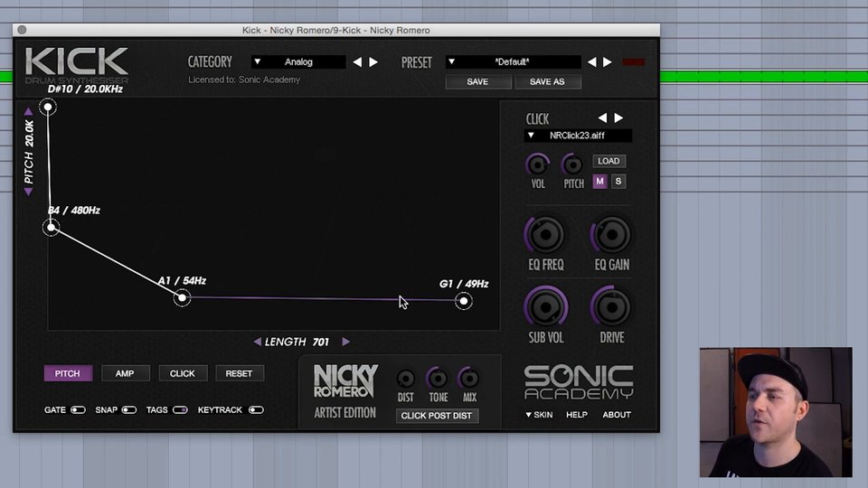The height and width of the screenshot is (488, 868).
Task: Increase pitch range with up arrow
Action: pyautogui.click(x=28, y=111)
